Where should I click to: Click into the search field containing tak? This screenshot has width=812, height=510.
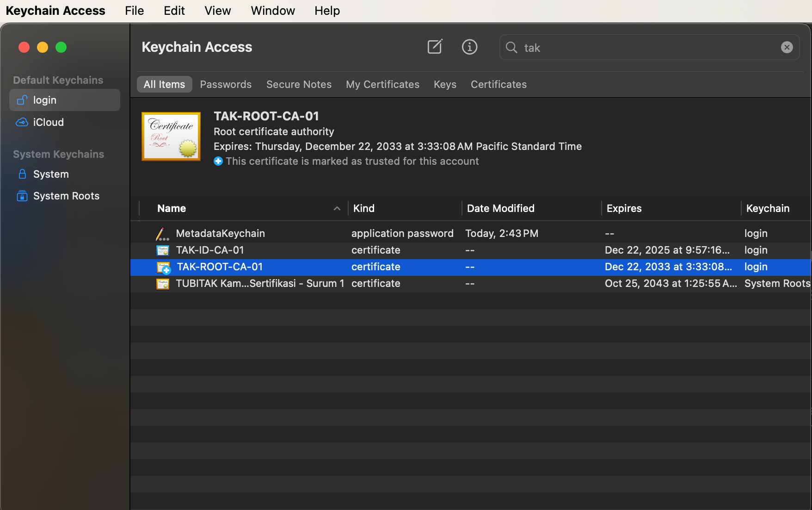click(x=649, y=47)
